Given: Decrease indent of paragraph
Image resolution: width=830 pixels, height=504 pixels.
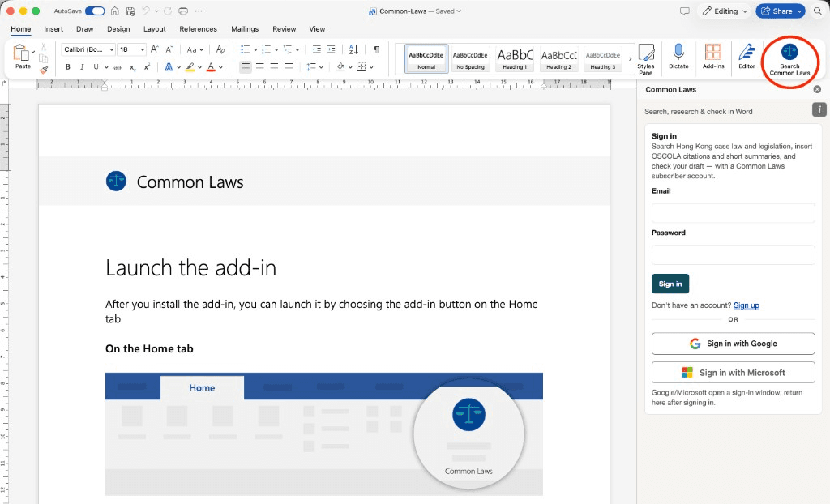Looking at the screenshot, I should [317, 49].
